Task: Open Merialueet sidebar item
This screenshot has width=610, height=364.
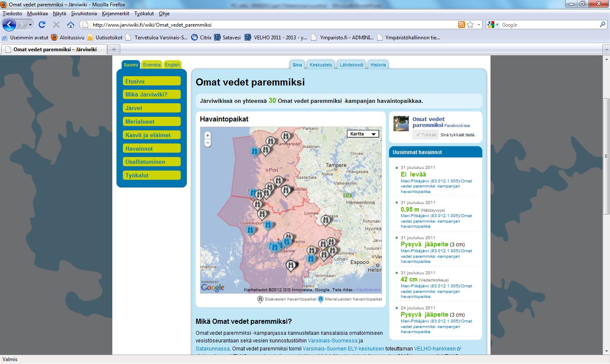Action: tap(152, 121)
